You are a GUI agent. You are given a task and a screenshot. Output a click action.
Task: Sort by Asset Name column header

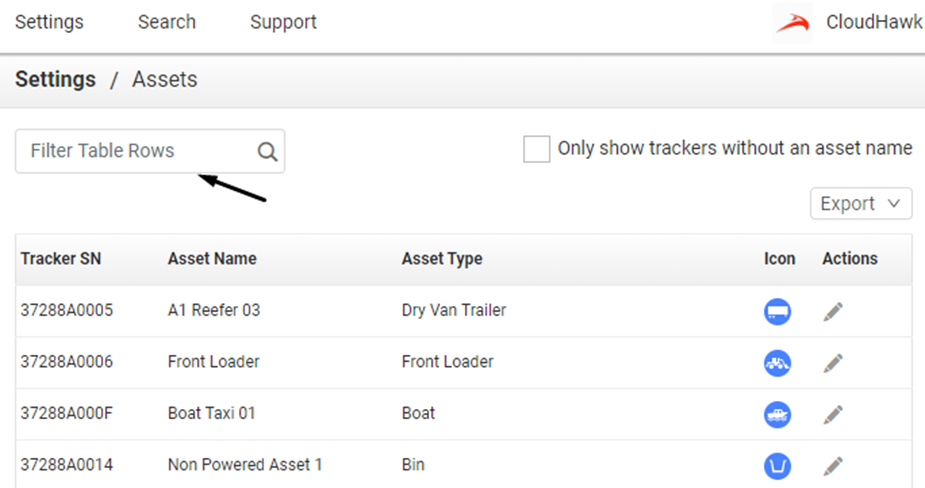coord(212,258)
